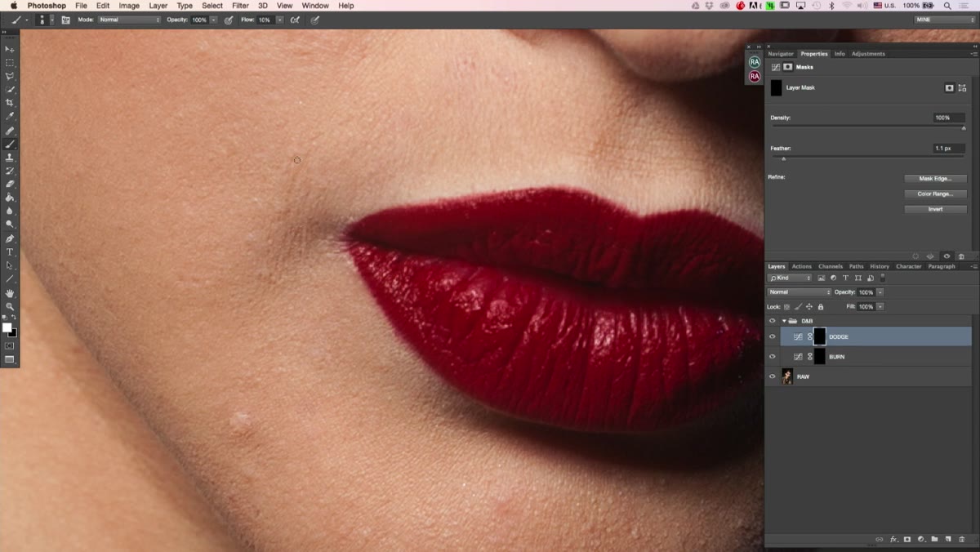Toggle lock position icon
Viewport: 980px width, 552px height.
click(x=809, y=307)
